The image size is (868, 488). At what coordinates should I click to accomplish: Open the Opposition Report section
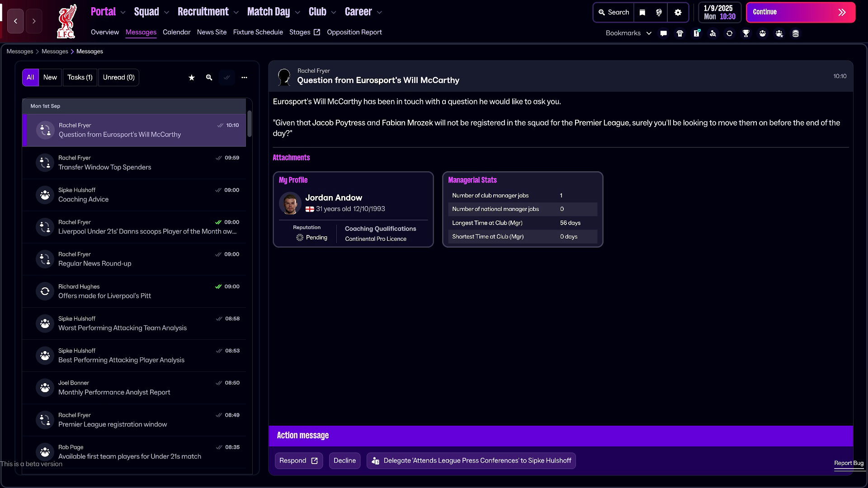354,32
